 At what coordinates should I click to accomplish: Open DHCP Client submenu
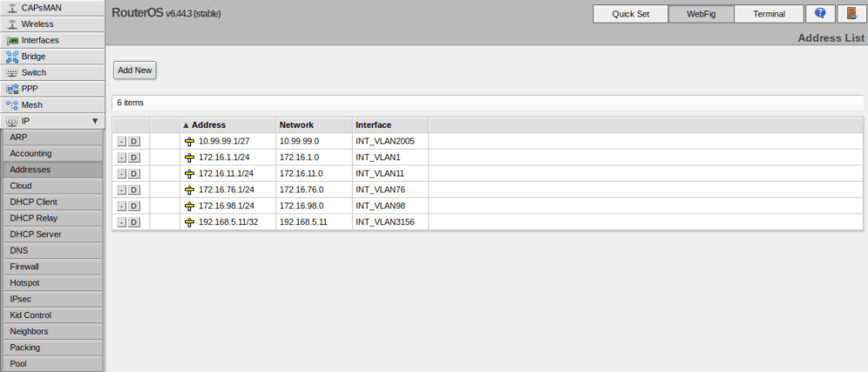click(x=52, y=202)
